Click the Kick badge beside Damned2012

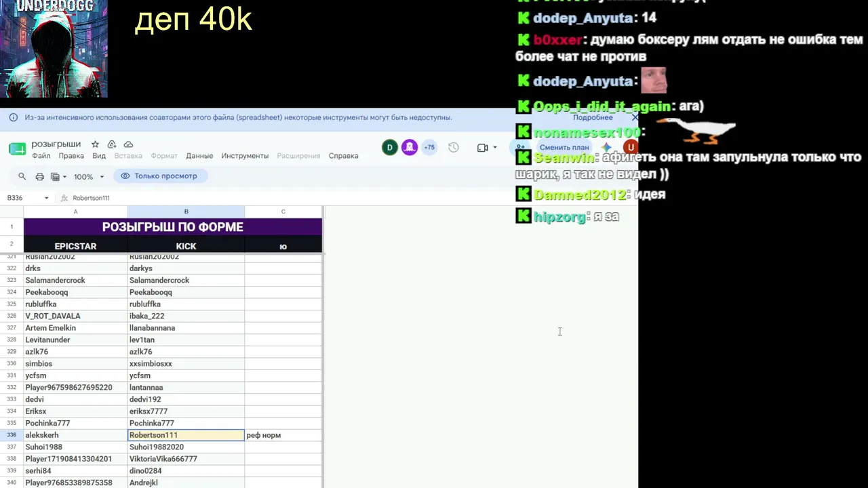(x=523, y=195)
